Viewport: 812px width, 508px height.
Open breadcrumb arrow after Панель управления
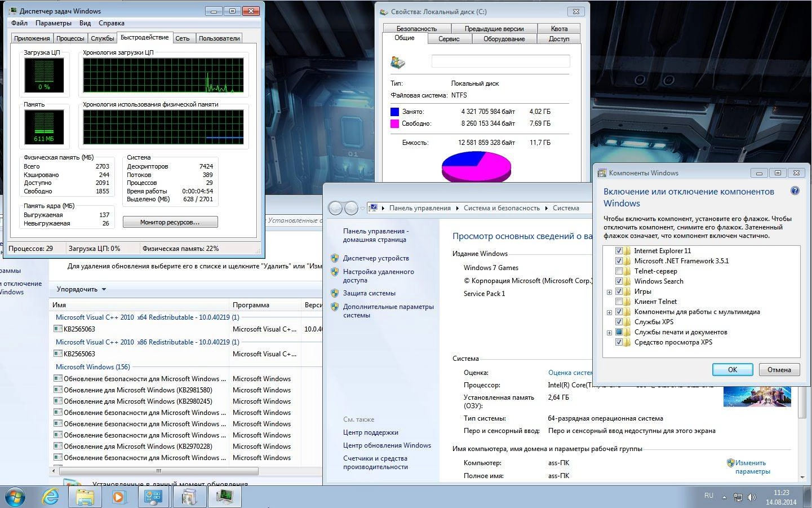pyautogui.click(x=457, y=208)
